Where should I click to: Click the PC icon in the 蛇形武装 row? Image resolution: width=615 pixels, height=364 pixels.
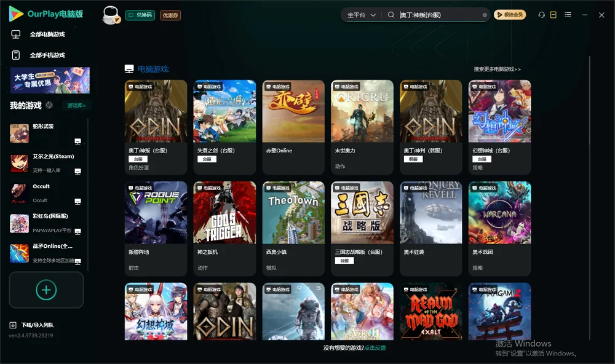click(x=77, y=141)
